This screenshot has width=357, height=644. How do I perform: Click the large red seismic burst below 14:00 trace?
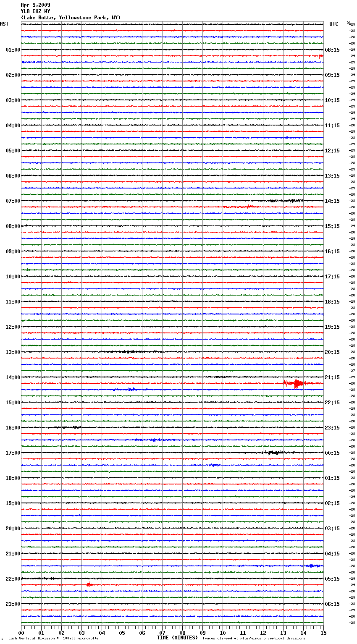point(298,383)
